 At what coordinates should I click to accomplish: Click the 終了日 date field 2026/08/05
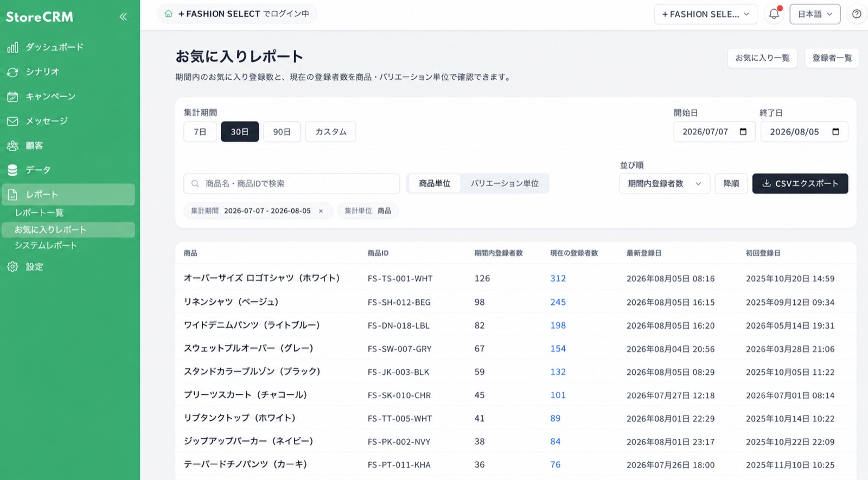pos(804,132)
